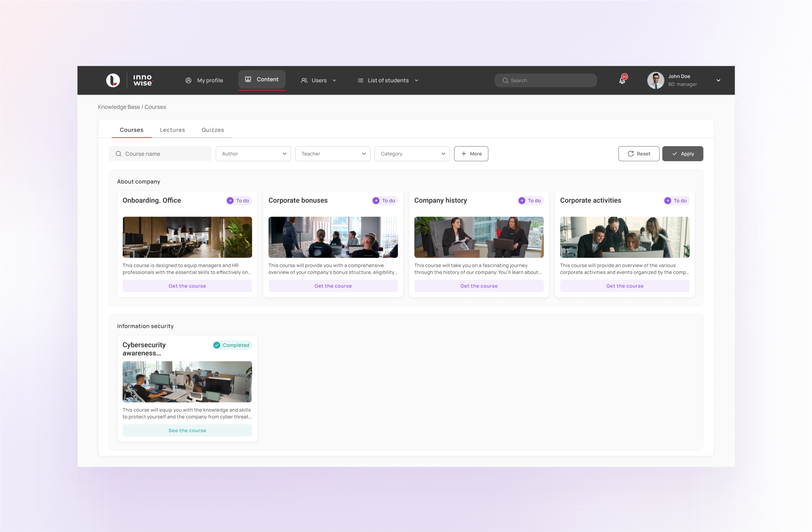Switch to the Courses tab
This screenshot has height=532, width=812.
pos(131,130)
